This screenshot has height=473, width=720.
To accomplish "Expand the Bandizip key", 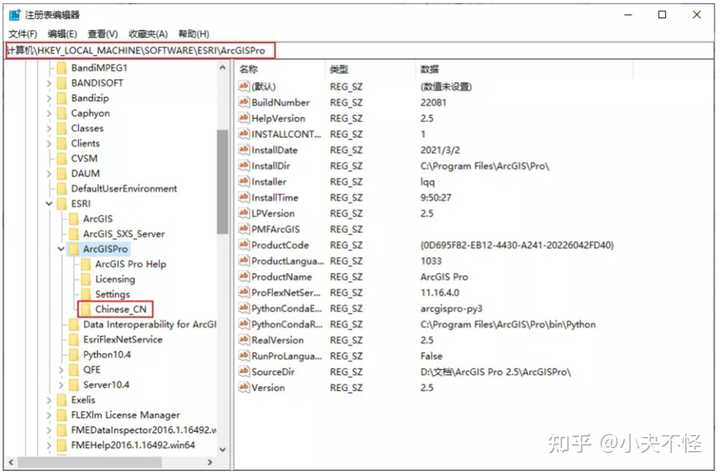I will tap(49, 99).
